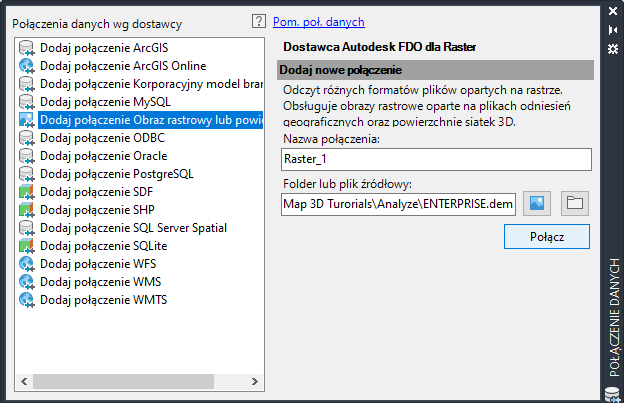The height and width of the screenshot is (403, 624).
Task: Click the palette auto-hide icon
Action: pyautogui.click(x=614, y=29)
